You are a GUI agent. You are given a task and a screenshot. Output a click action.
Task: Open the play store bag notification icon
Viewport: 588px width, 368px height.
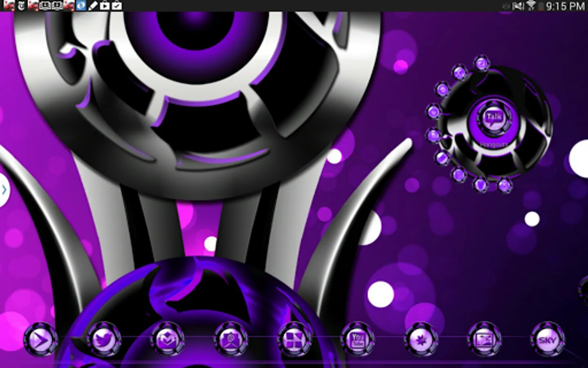tap(105, 6)
